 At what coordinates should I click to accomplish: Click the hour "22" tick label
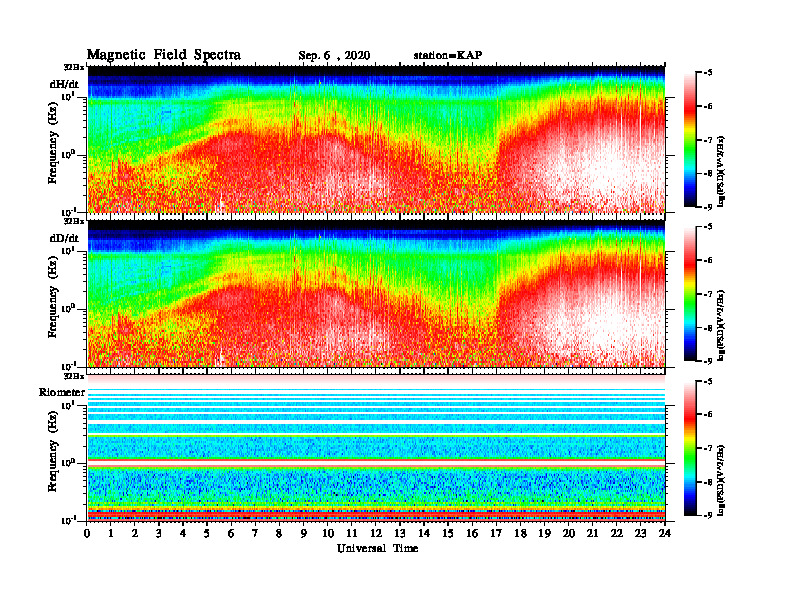(616, 534)
